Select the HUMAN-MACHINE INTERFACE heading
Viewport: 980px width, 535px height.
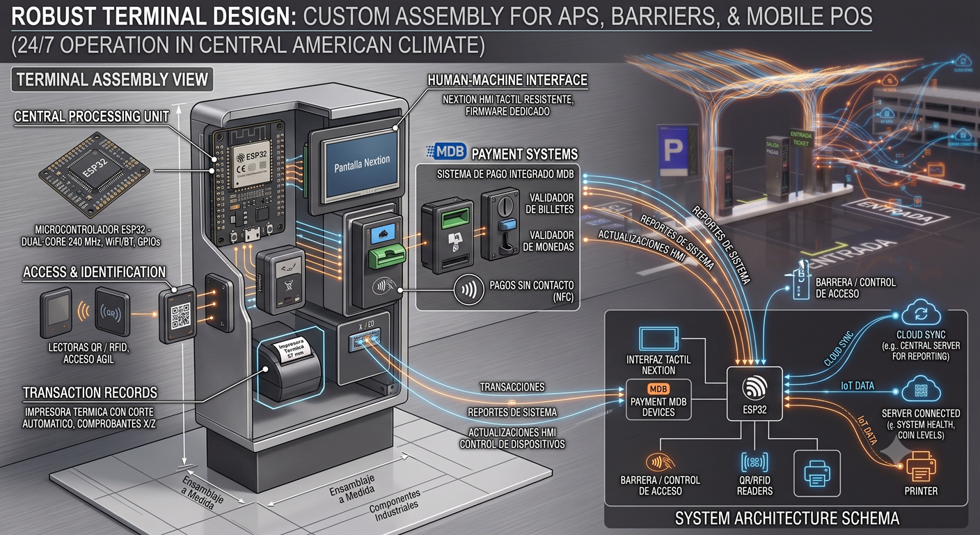pos(507,80)
